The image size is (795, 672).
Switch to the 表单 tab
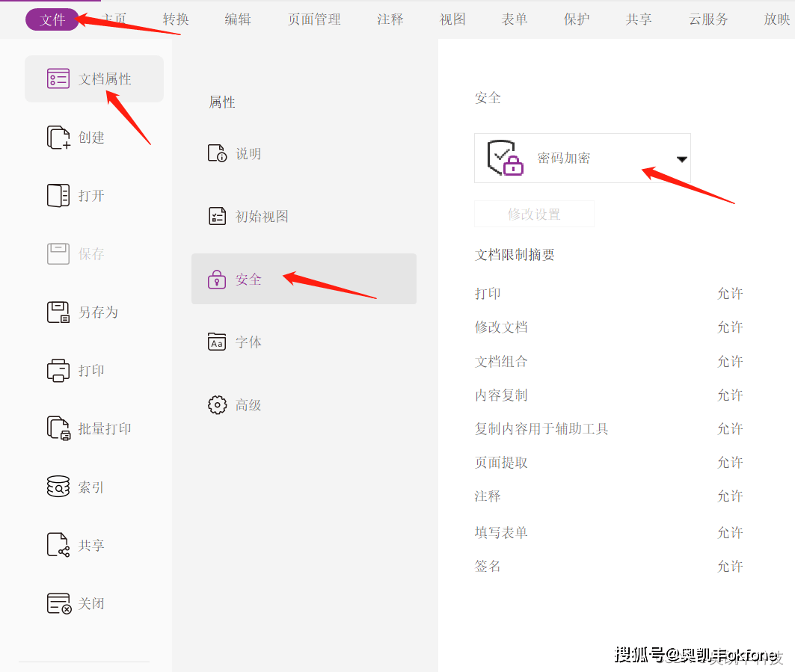click(x=514, y=19)
